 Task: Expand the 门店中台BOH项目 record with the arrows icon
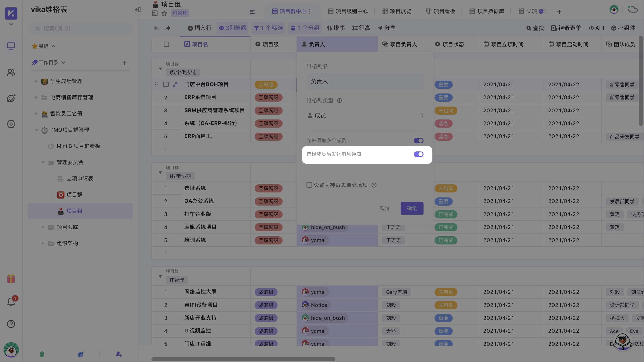coord(175,84)
